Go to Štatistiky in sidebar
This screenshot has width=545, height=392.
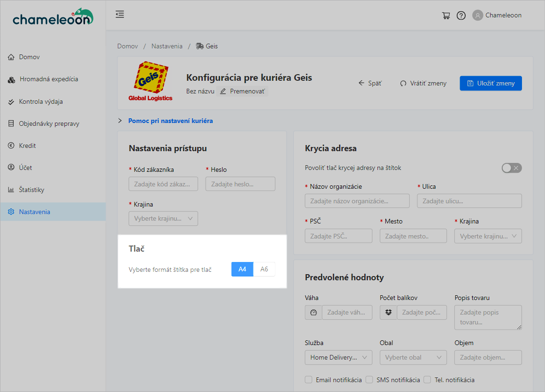31,190
